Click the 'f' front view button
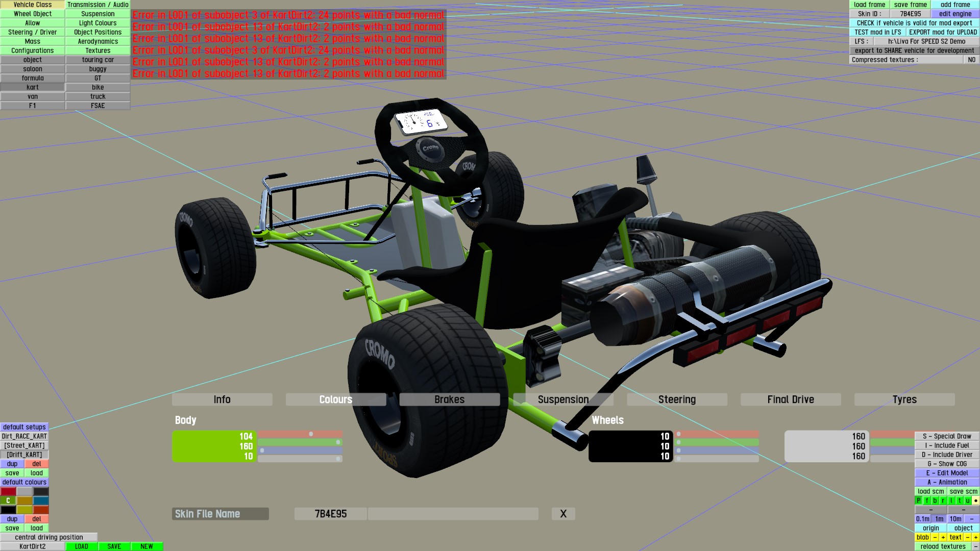Image resolution: width=980 pixels, height=551 pixels. tap(927, 500)
